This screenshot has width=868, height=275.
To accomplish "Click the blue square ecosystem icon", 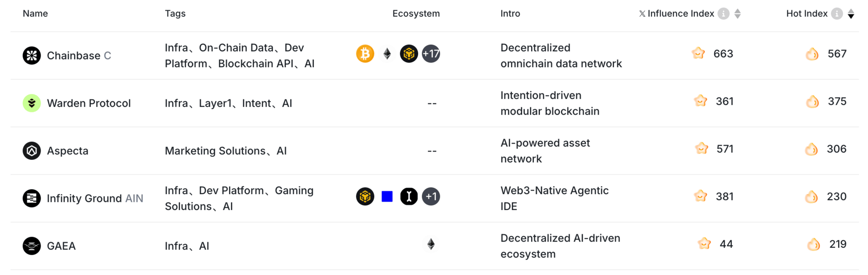I will [x=387, y=196].
